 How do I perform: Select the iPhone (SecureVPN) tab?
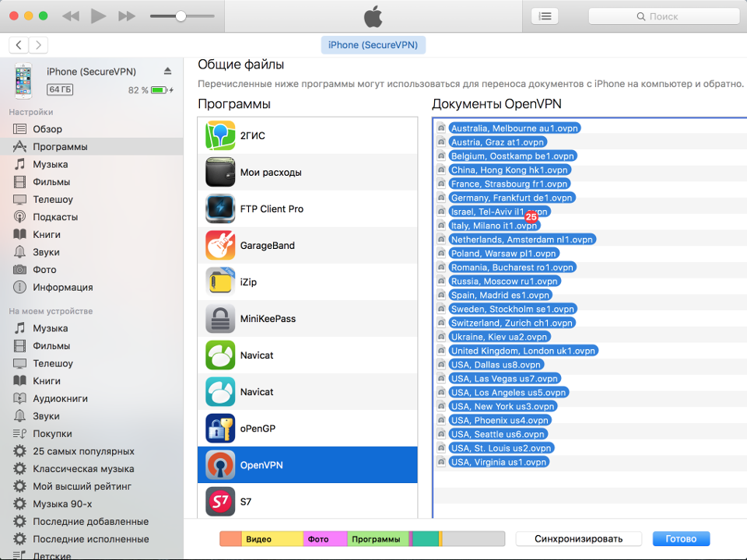[373, 45]
